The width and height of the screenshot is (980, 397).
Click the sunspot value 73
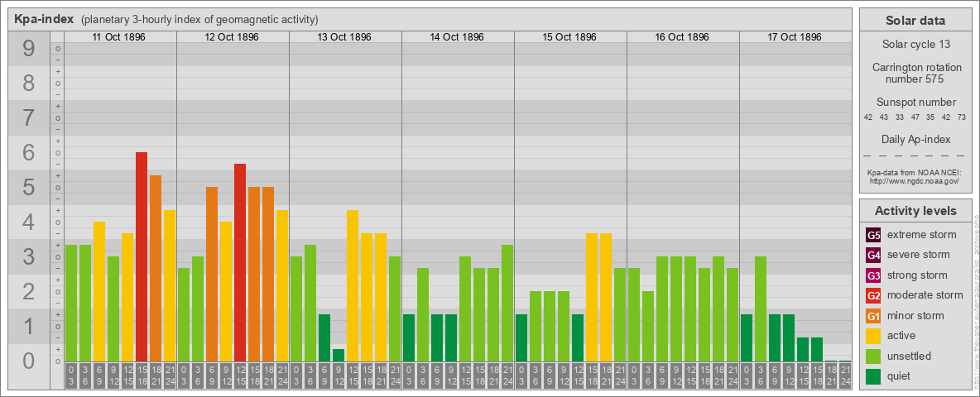click(961, 117)
